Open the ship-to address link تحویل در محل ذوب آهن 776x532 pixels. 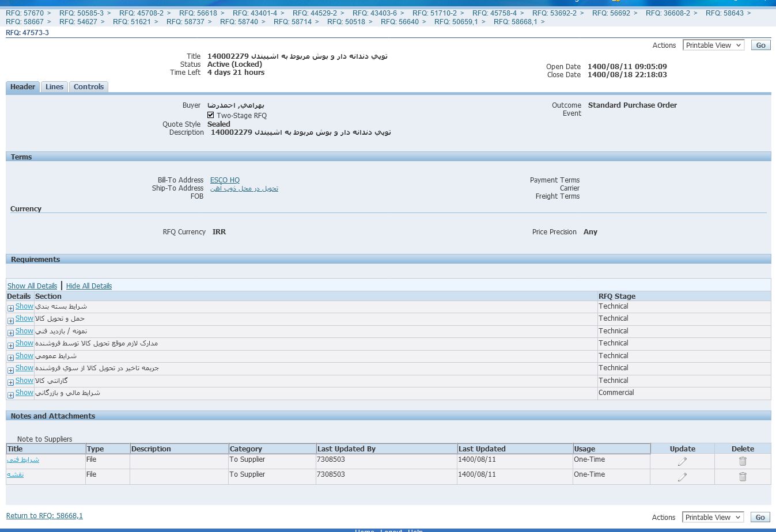coord(244,188)
